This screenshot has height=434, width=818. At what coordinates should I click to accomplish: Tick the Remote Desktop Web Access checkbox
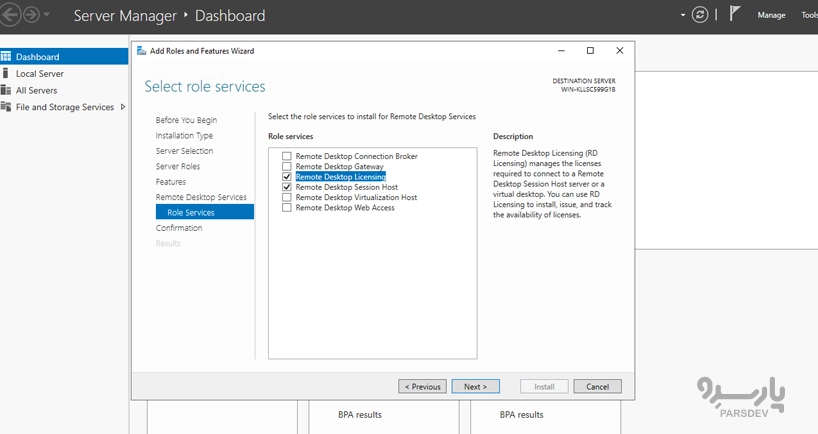pyautogui.click(x=287, y=208)
